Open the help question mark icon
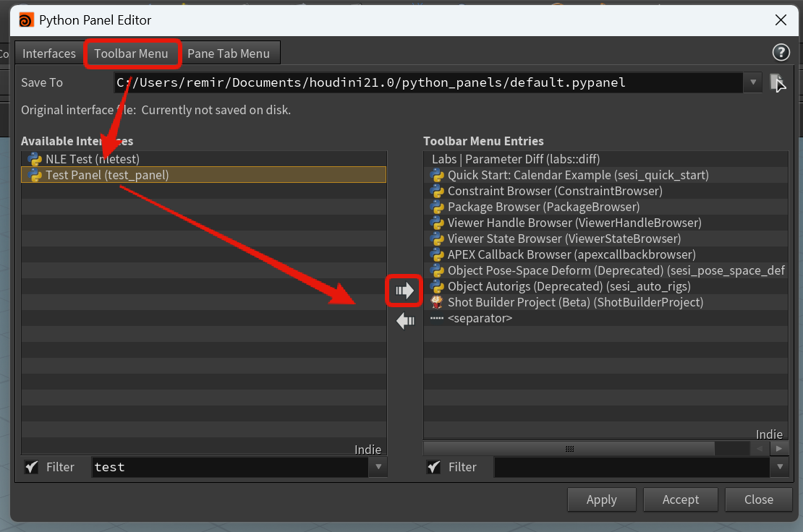The width and height of the screenshot is (803, 532). (x=781, y=52)
